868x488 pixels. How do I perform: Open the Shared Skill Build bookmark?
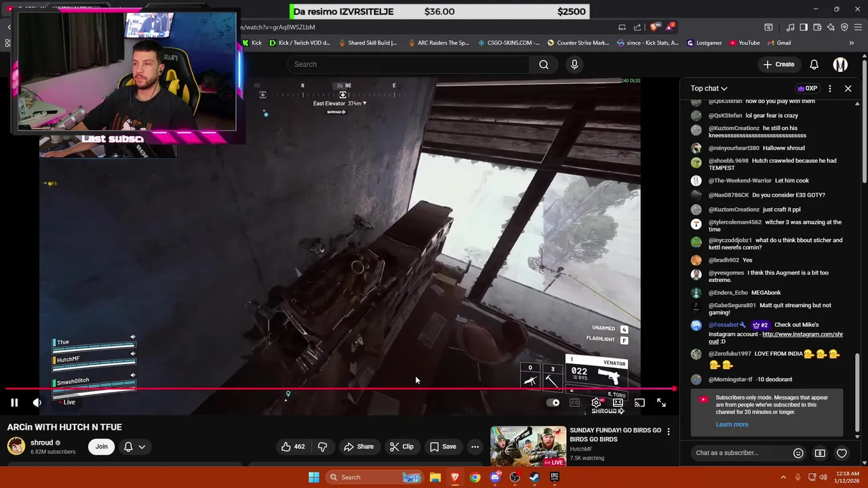click(x=367, y=43)
